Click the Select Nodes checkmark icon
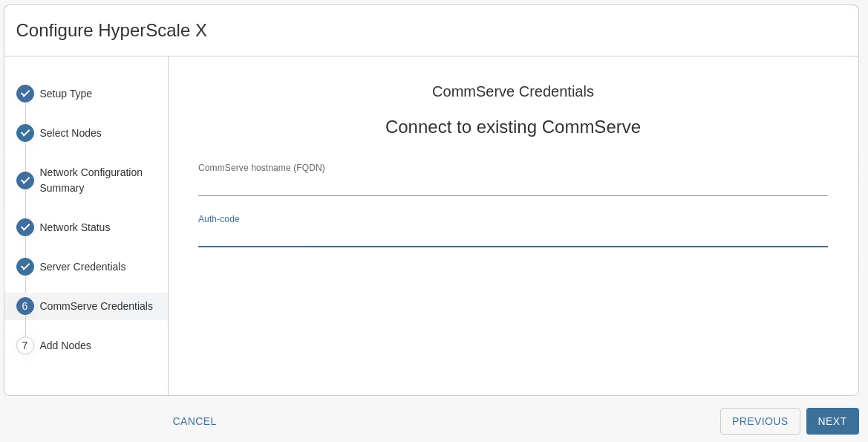Image resolution: width=868 pixels, height=442 pixels. click(x=25, y=133)
